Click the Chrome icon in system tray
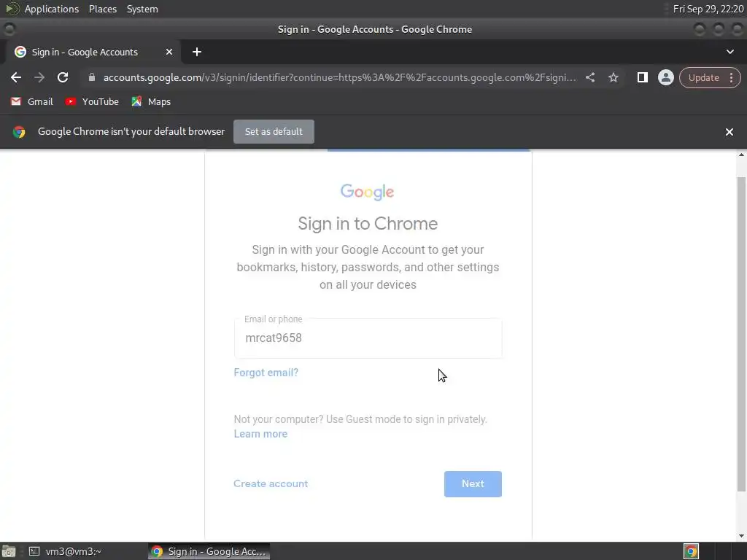The height and width of the screenshot is (560, 747). (691, 551)
